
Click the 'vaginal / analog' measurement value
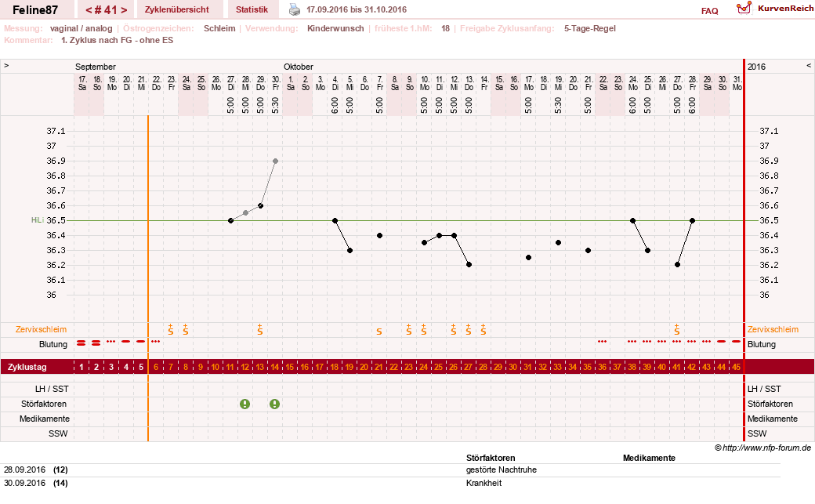click(81, 28)
